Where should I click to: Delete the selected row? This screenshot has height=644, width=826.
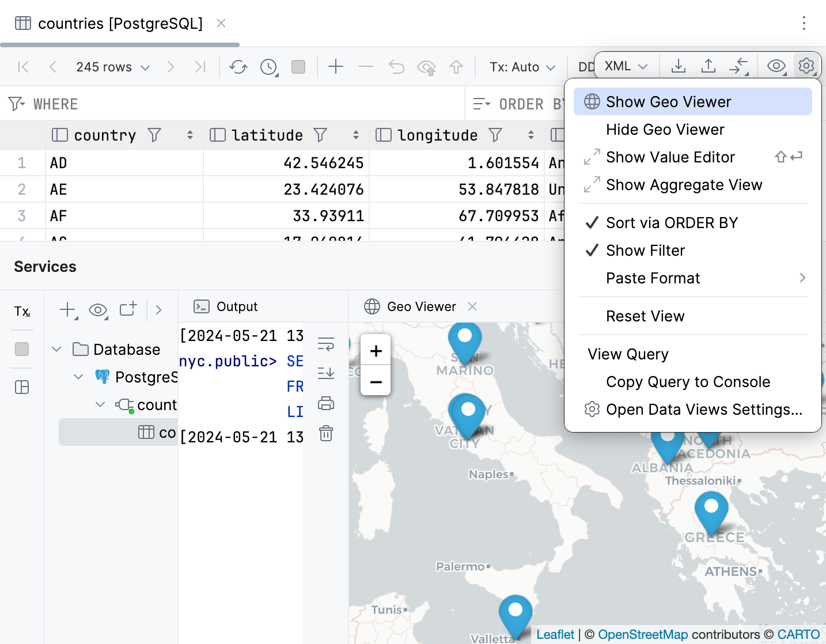coord(366,67)
